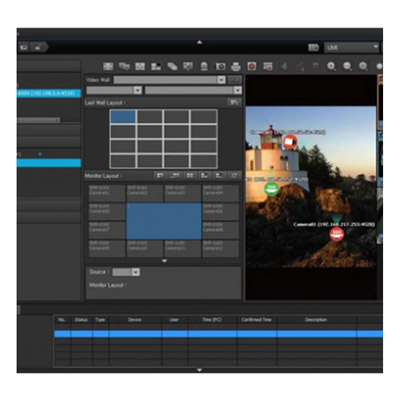Click the red record button in toolbar

tap(252, 66)
